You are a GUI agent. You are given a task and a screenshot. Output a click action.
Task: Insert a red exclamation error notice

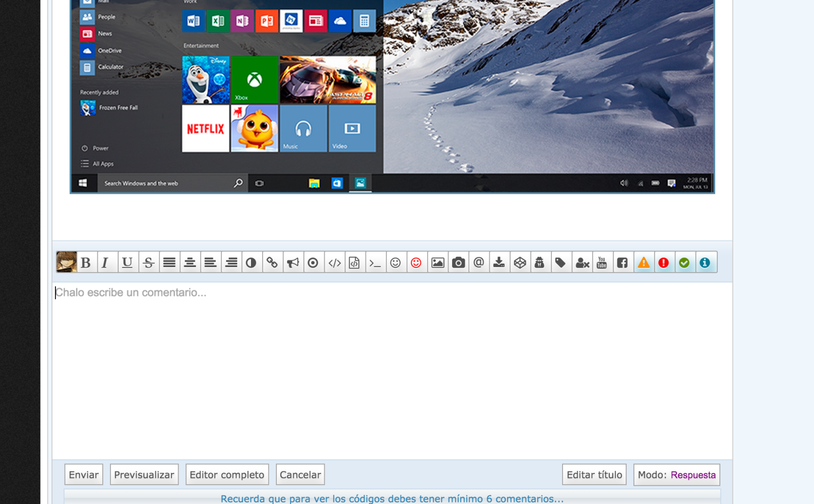pyautogui.click(x=664, y=262)
